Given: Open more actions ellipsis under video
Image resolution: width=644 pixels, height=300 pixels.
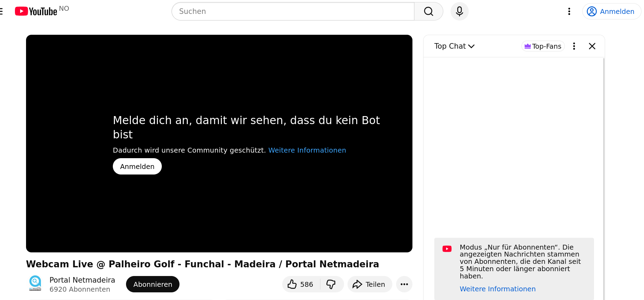Looking at the screenshot, I should pyautogui.click(x=404, y=284).
